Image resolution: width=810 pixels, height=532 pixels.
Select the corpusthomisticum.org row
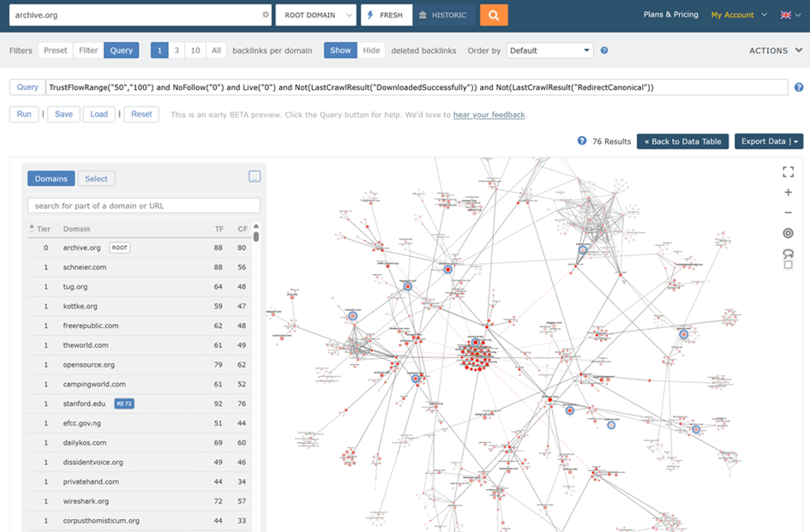(x=140, y=521)
